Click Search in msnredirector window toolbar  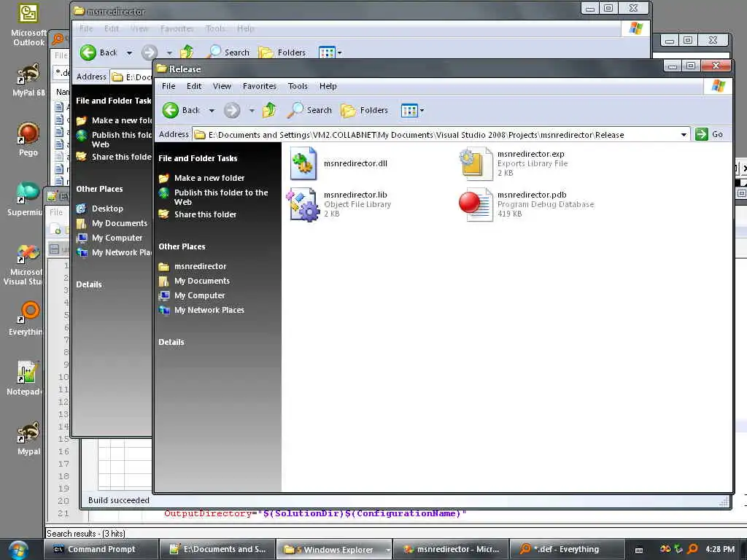229,52
